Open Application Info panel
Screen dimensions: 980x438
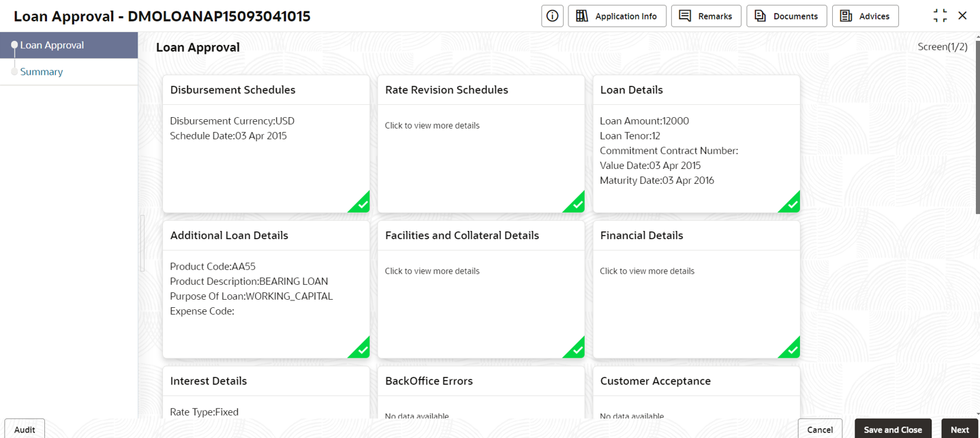click(617, 16)
